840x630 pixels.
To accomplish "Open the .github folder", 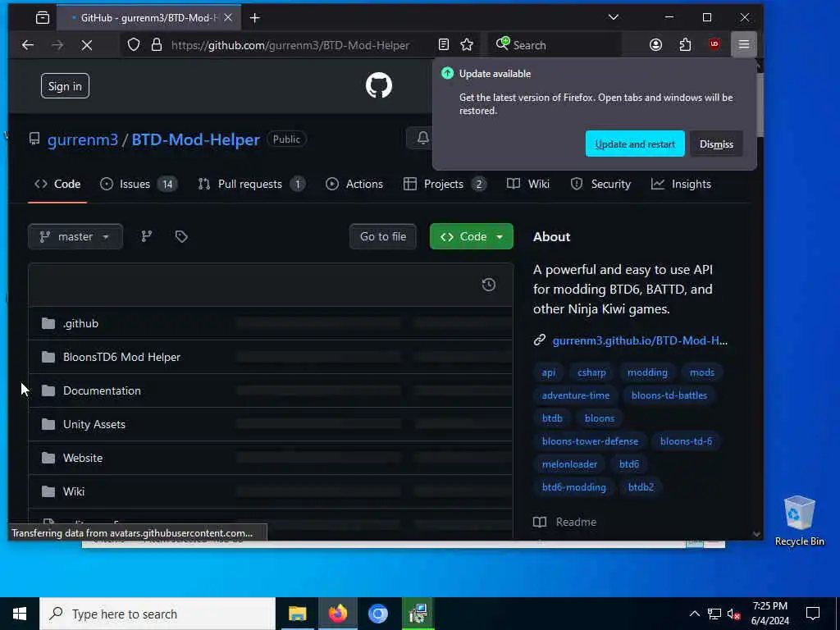I will tap(80, 323).
